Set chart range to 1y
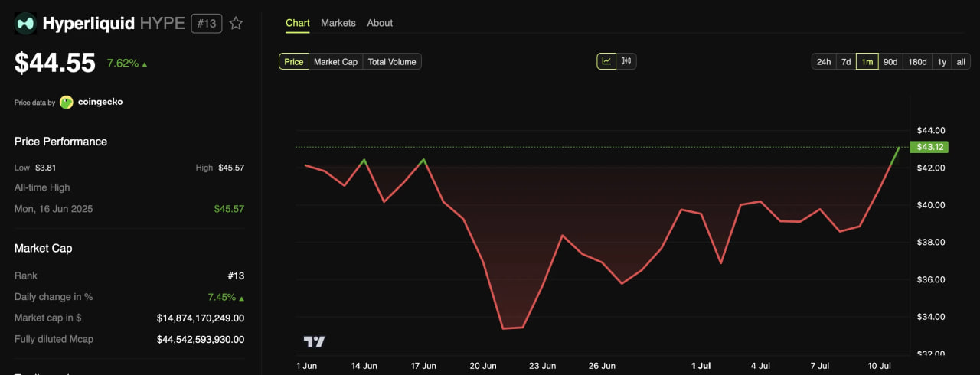The image size is (980, 375). (942, 62)
